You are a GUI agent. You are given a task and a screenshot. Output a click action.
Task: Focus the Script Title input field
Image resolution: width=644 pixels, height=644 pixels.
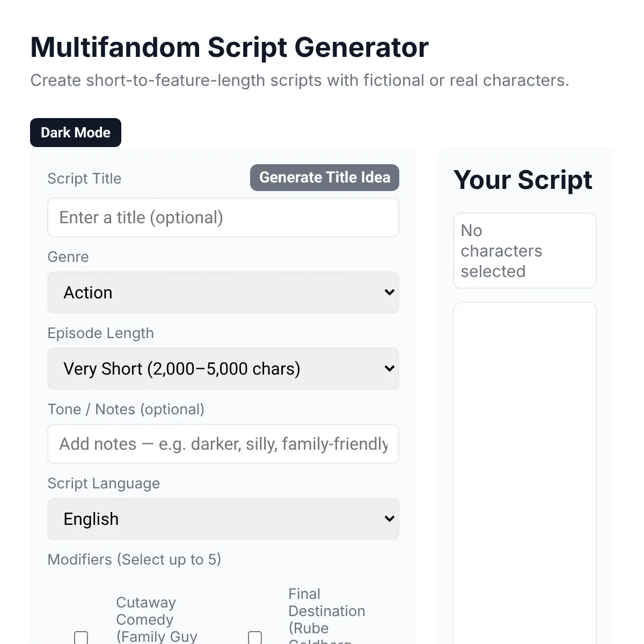pos(223,217)
